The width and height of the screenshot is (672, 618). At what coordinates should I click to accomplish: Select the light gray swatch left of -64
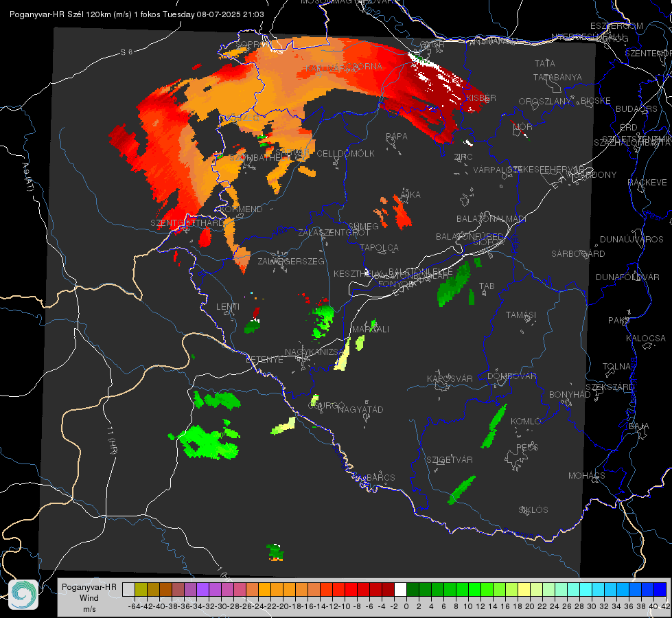tap(128, 589)
